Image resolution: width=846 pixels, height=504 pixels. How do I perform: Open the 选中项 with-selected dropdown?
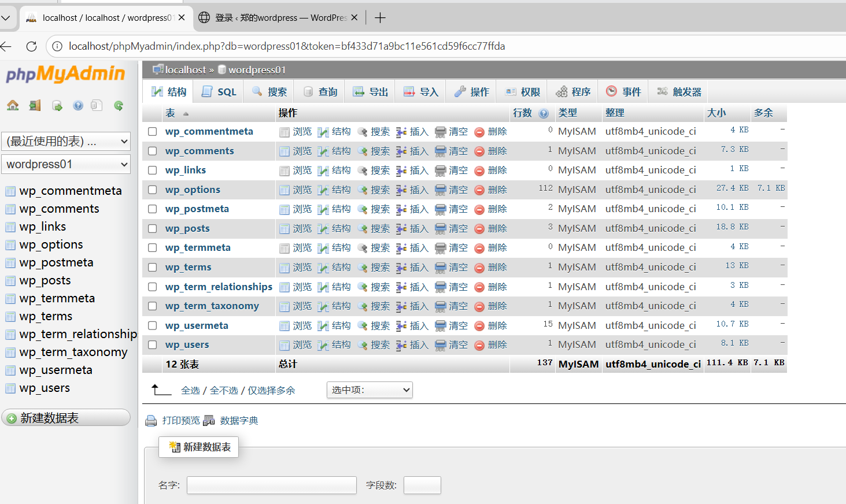coord(370,390)
